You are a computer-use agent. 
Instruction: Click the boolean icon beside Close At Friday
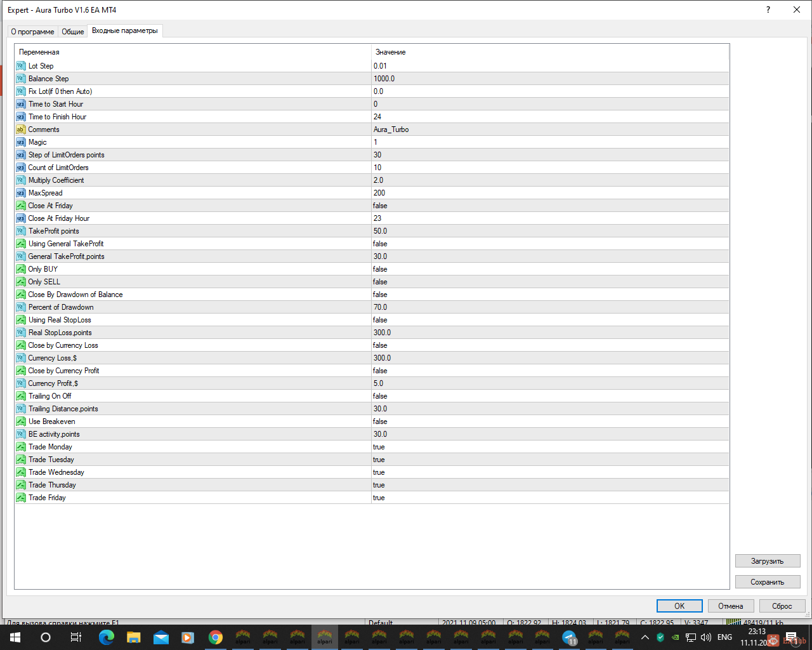[21, 206]
